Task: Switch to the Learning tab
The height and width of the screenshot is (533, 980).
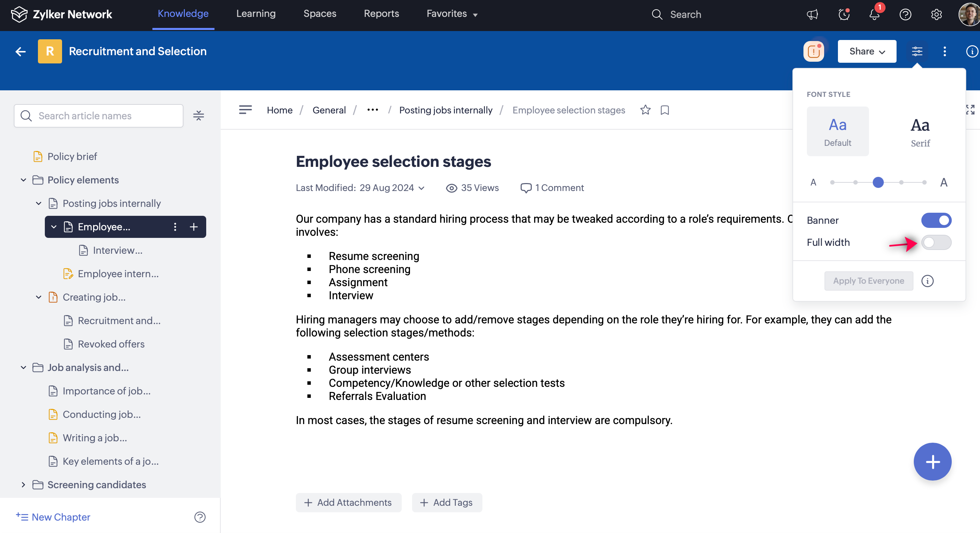Action: click(x=256, y=14)
